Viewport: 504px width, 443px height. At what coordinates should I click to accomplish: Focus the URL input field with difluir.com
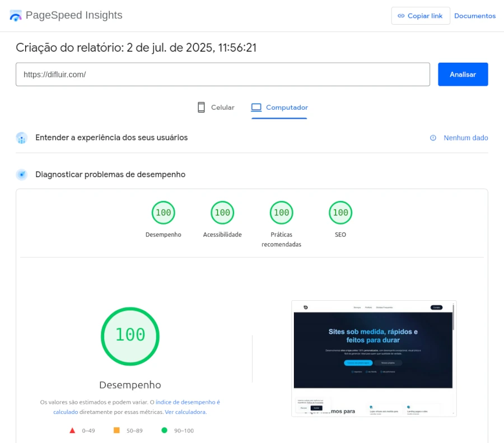pyautogui.click(x=223, y=74)
